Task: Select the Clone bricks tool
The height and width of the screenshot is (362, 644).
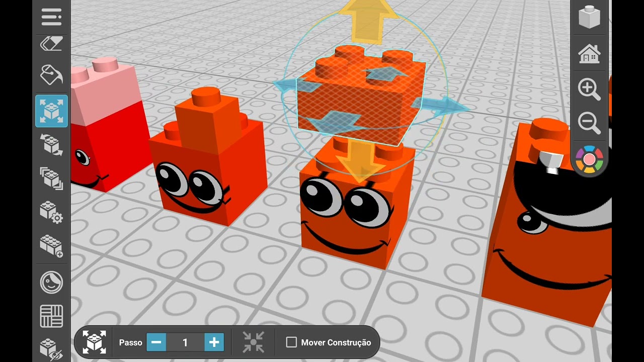Action: point(51,178)
